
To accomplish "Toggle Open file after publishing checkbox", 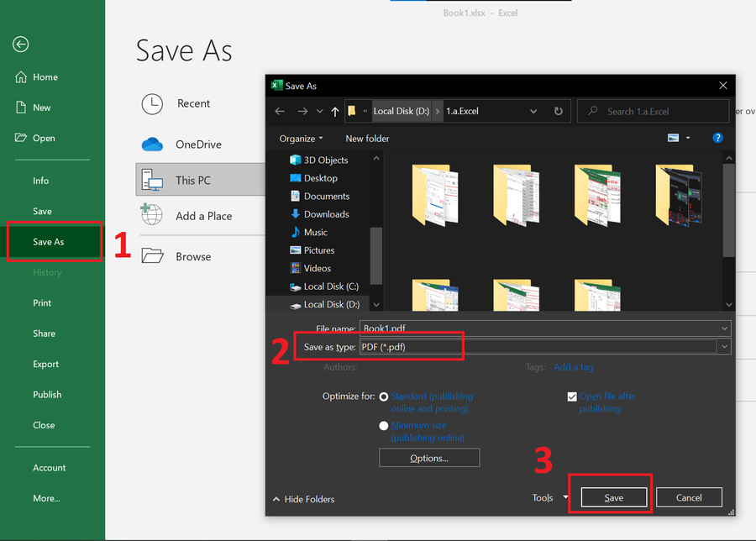I will coord(572,397).
